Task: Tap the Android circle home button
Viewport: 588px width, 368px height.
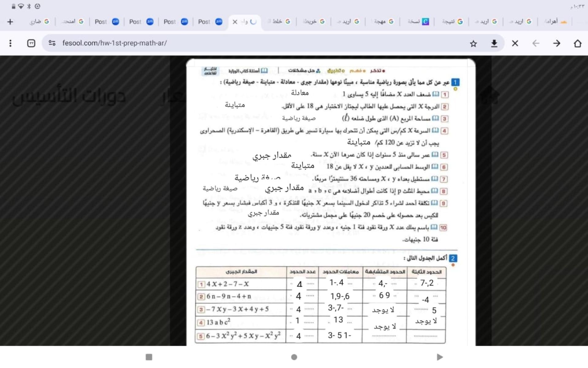Action: pos(294,357)
